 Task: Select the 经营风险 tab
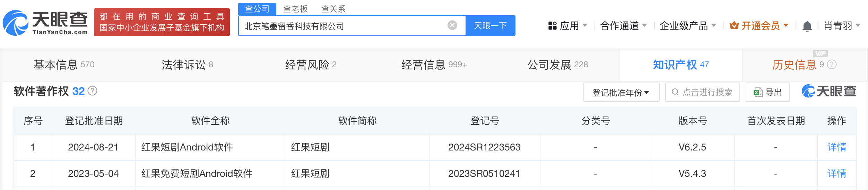pyautogui.click(x=311, y=65)
